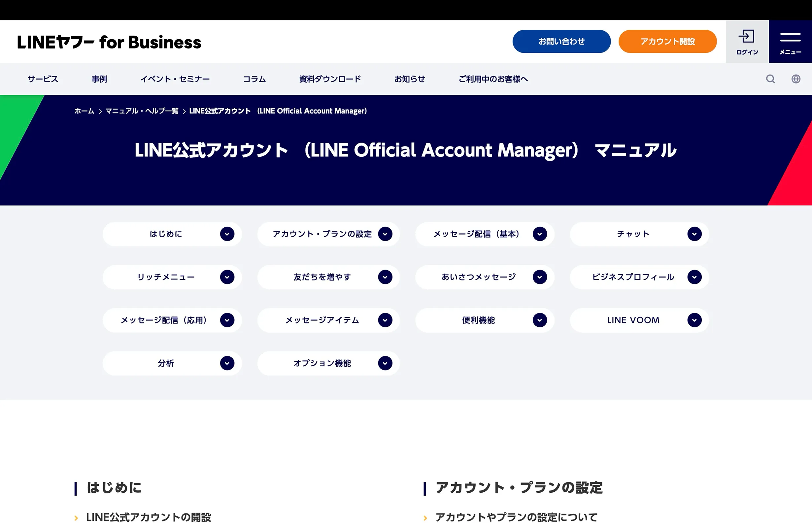The width and height of the screenshot is (812, 528).
Task: Open the サービス nav item
Action: pyautogui.click(x=43, y=79)
